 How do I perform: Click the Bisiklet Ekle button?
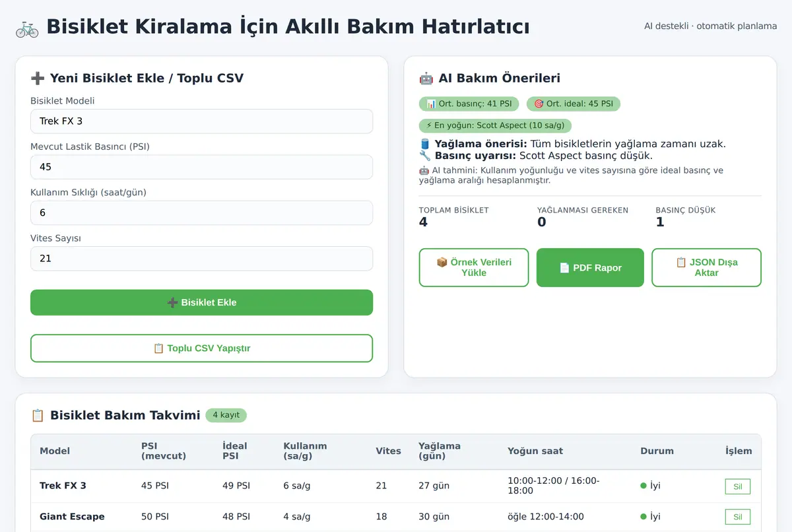pos(201,302)
